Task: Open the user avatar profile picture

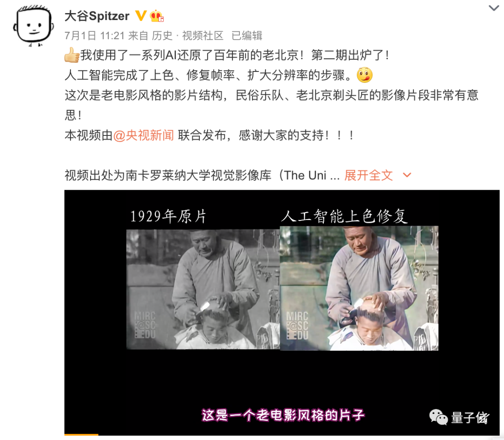Action: point(33,26)
